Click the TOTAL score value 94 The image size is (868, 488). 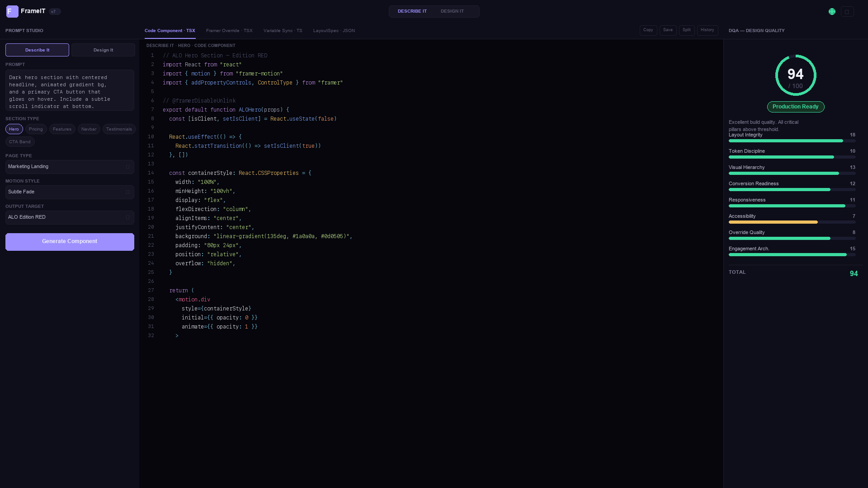pos(854,274)
